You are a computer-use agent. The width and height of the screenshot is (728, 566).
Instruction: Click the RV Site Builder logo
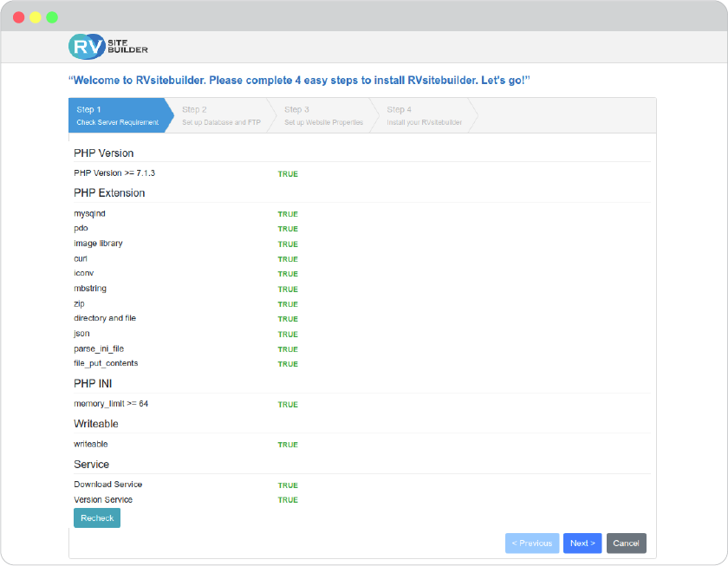108,47
